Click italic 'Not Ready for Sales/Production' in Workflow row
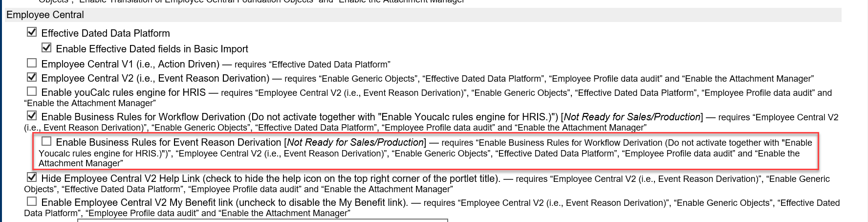This screenshot has height=222, width=868. (x=632, y=117)
